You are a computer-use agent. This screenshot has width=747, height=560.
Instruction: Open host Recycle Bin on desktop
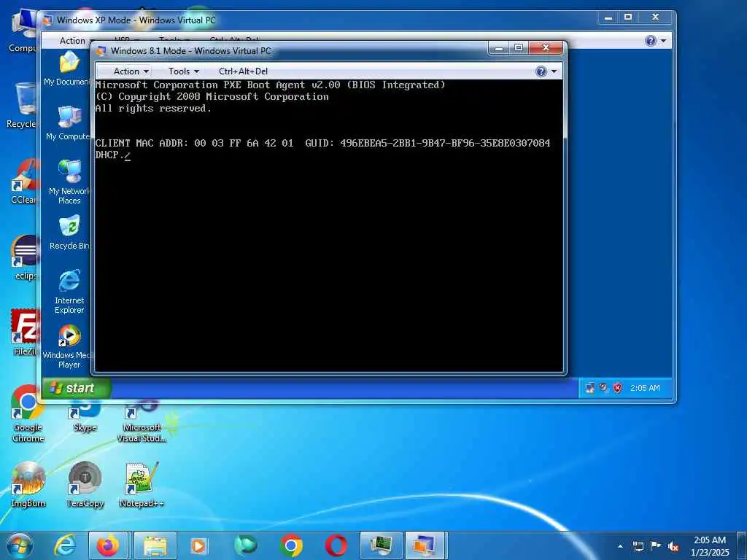(21, 106)
